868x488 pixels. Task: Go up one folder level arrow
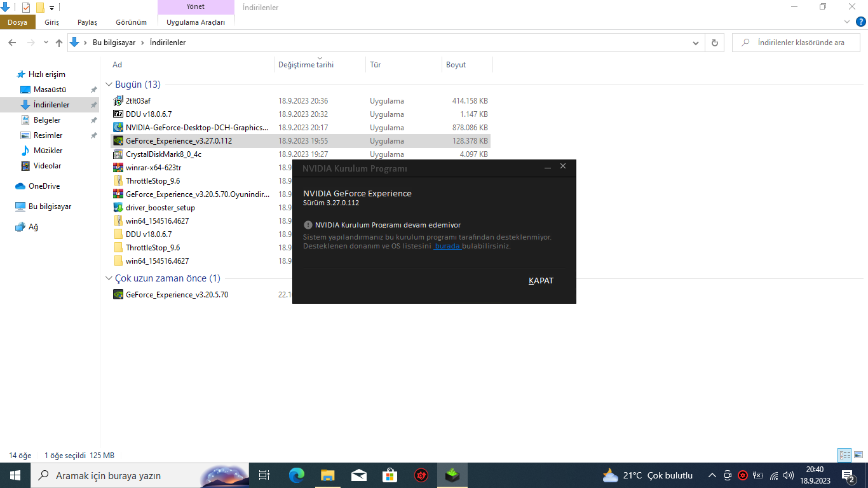pos(59,43)
